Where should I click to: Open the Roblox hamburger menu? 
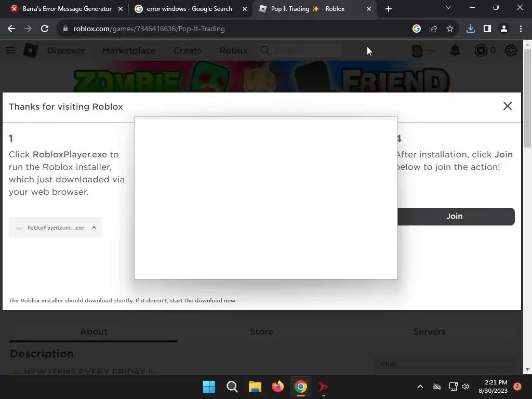tap(10, 50)
